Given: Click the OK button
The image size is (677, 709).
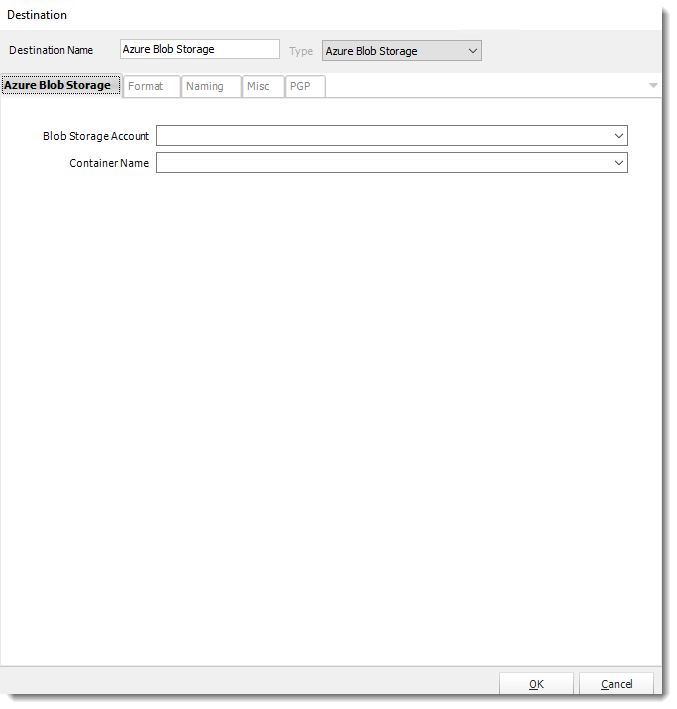Looking at the screenshot, I should [536, 684].
